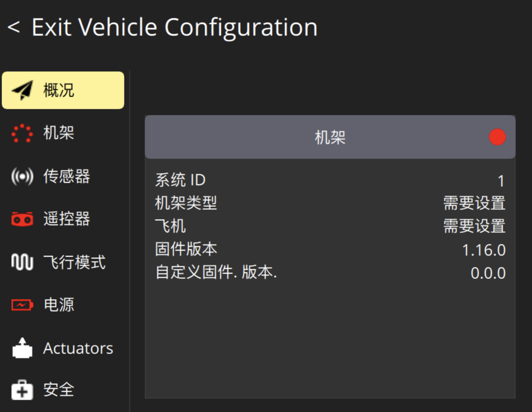Click the red status indicator dot
Image resolution: width=532 pixels, height=412 pixels.
[497, 137]
